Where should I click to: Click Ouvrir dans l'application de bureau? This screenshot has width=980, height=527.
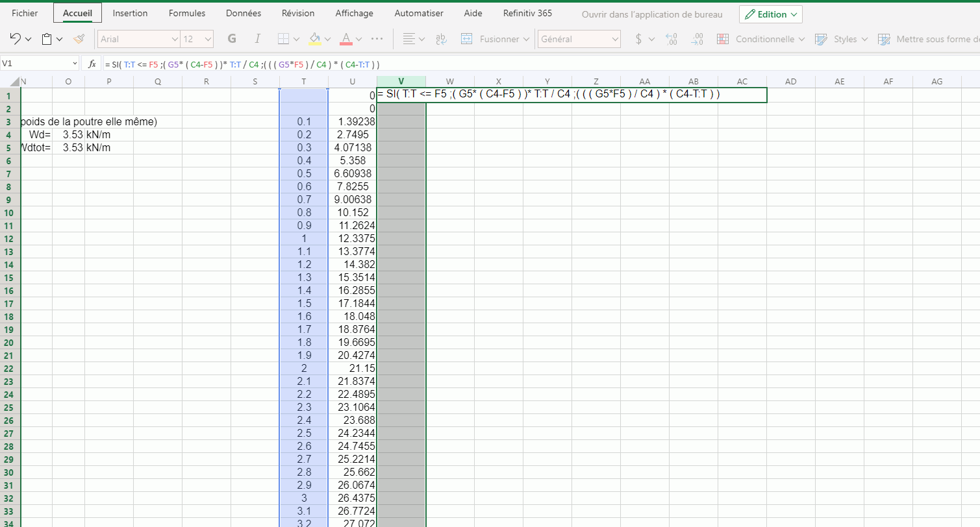click(x=651, y=14)
